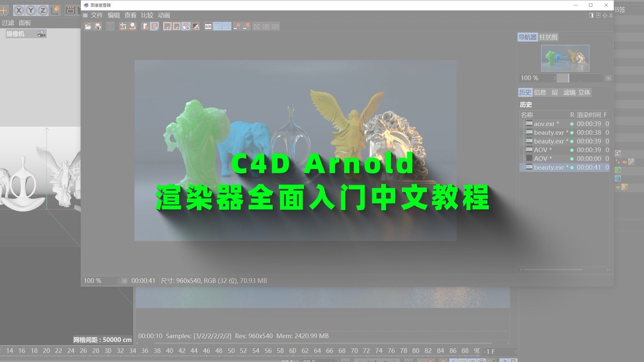Click the Navigator zoom slider

point(580,78)
